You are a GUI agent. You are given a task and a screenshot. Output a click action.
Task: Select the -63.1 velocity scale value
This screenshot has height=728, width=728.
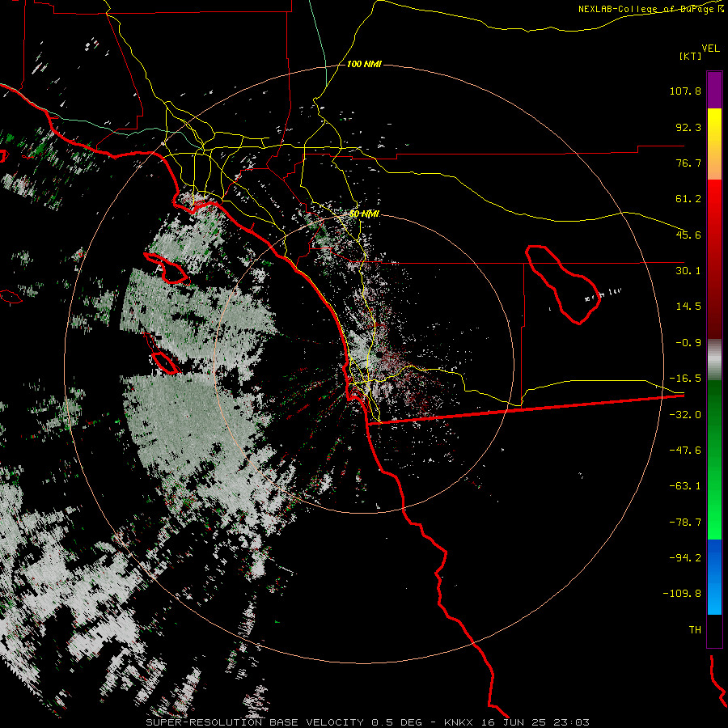click(x=685, y=486)
